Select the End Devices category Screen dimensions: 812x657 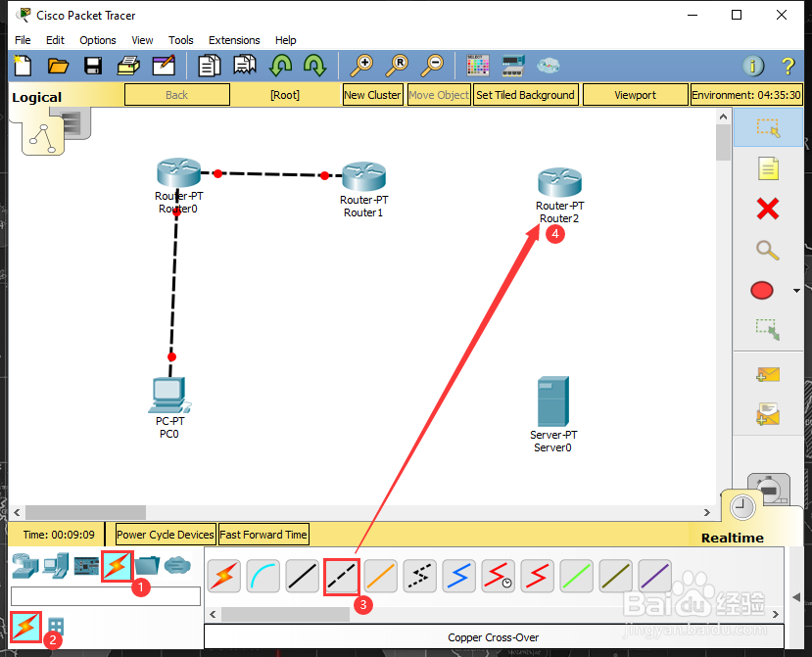tap(56, 566)
